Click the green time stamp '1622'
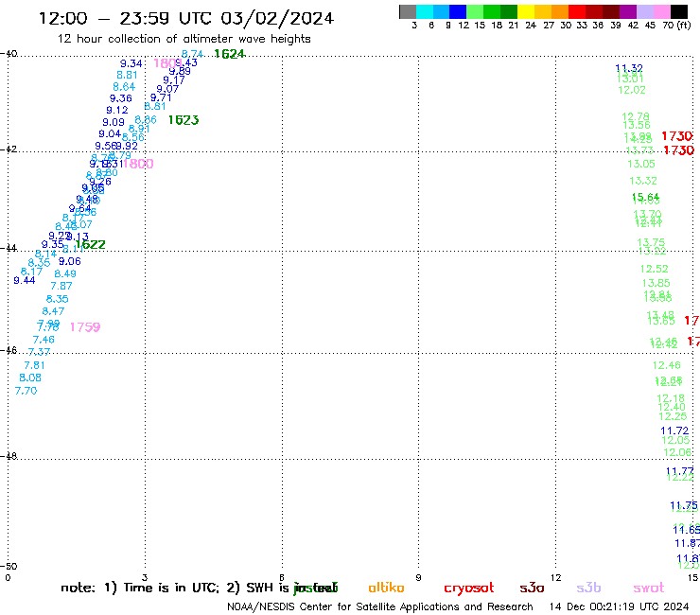Image resolution: width=700 pixels, height=615 pixels. pyautogui.click(x=90, y=245)
